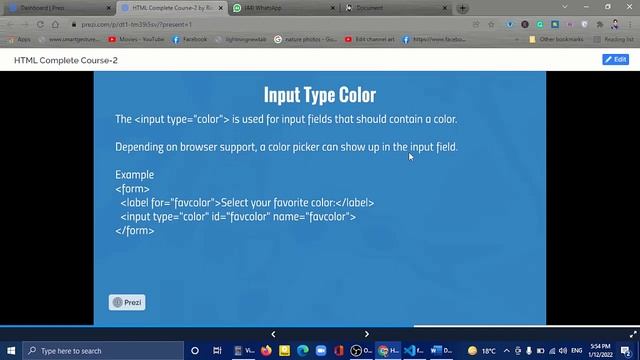Enter fullscreen presentation mode
This screenshot has height=360, width=640.
click(633, 334)
